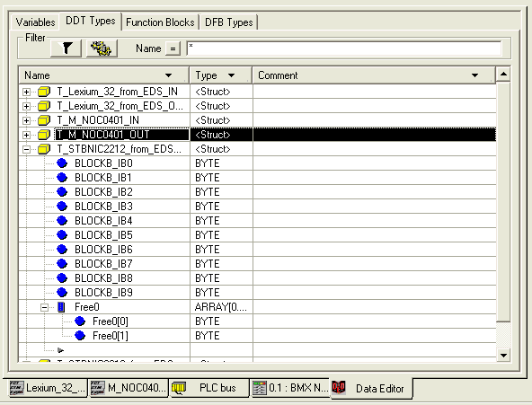The image size is (532, 405).
Task: Click the blue icon beside BLOCKB_IB2
Action: [x=62, y=192]
